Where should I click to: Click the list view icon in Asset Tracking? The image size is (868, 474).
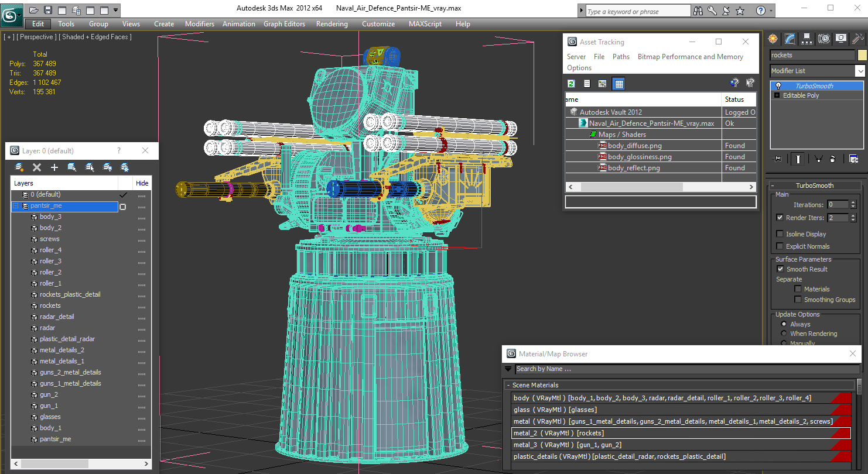(587, 84)
